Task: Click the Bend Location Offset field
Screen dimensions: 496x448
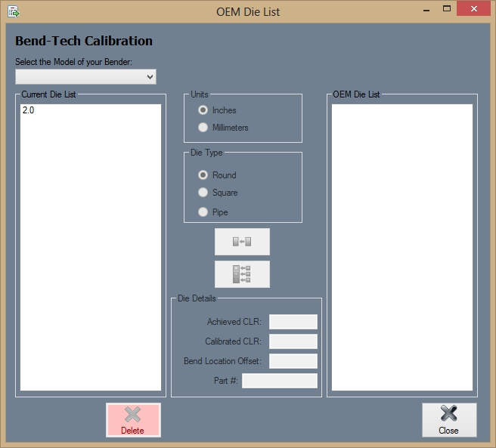Action: [293, 361]
